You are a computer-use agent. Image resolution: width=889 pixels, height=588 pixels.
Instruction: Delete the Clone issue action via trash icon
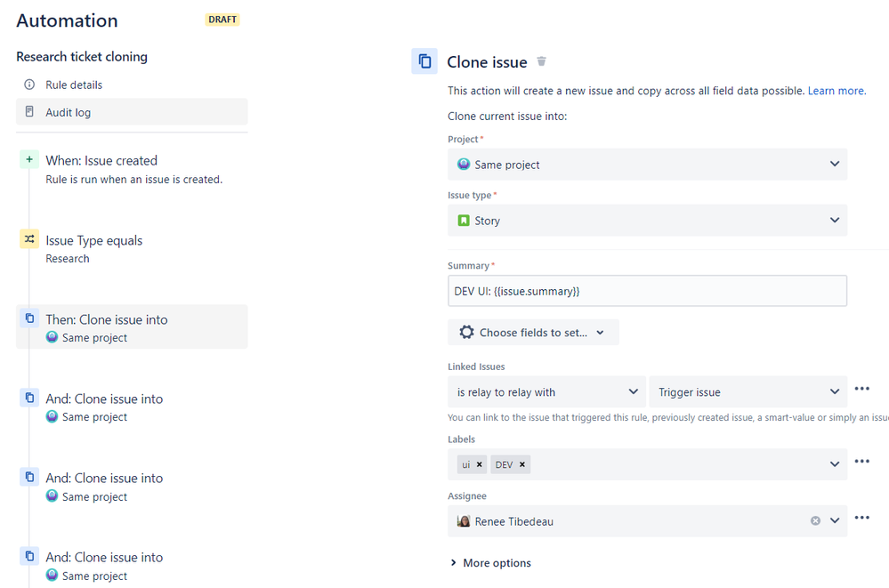click(x=541, y=61)
